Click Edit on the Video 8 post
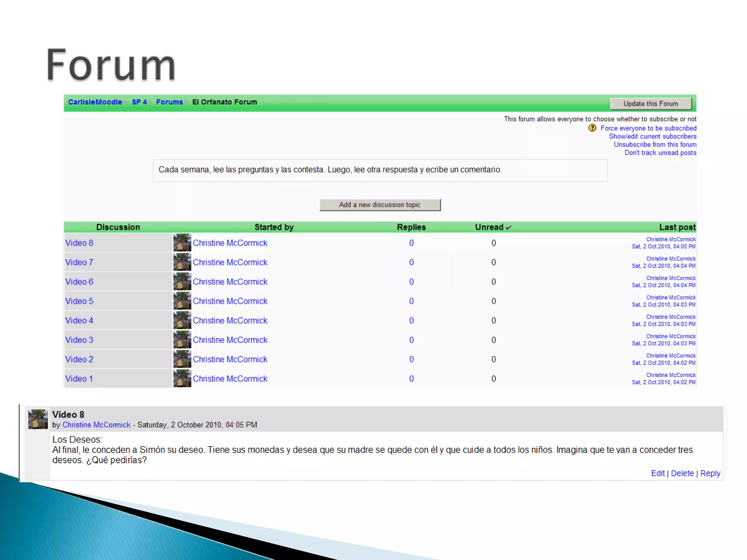 [658, 473]
